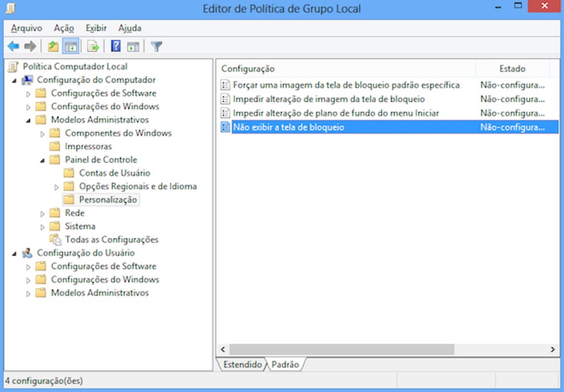Click the Configuração do Usuário icon
564x392 pixels.
[28, 253]
